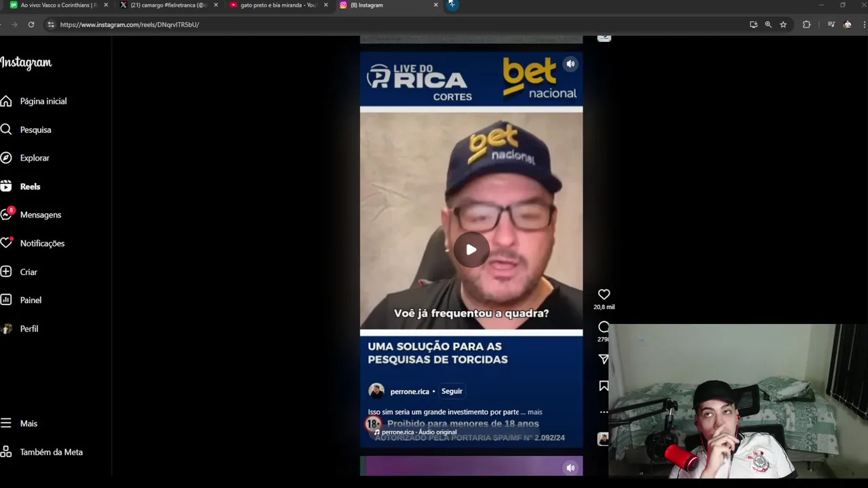
Task: Open the reel comments bubble icon
Action: tap(604, 327)
